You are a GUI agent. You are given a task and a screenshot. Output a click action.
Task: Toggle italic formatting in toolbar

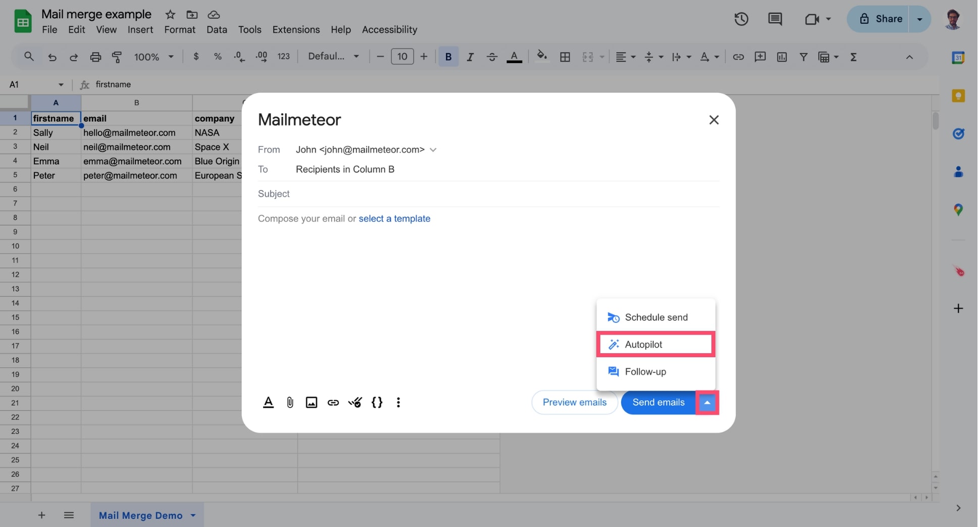[x=470, y=57]
